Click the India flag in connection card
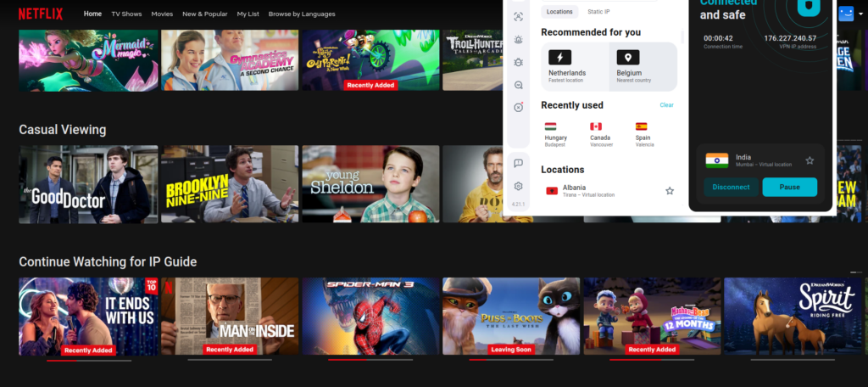868x387 pixels. 717,160
